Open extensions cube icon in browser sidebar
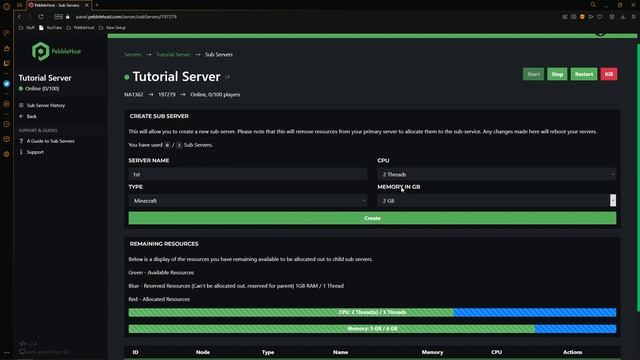Image resolution: width=640 pixels, height=360 pixels. coord(7,139)
